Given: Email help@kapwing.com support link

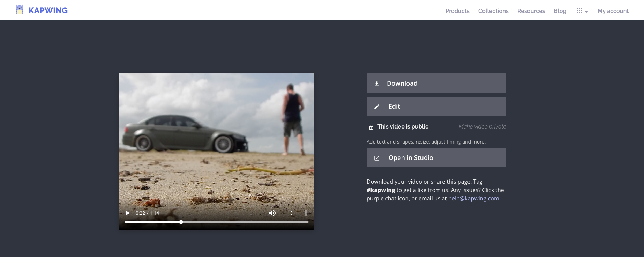Looking at the screenshot, I should click(473, 198).
